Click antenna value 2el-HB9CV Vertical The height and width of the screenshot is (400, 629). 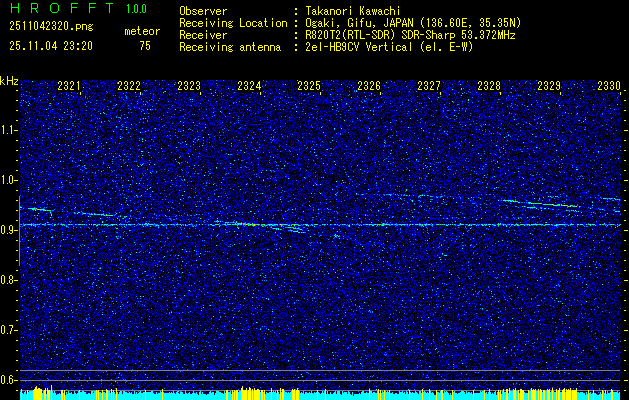point(359,47)
